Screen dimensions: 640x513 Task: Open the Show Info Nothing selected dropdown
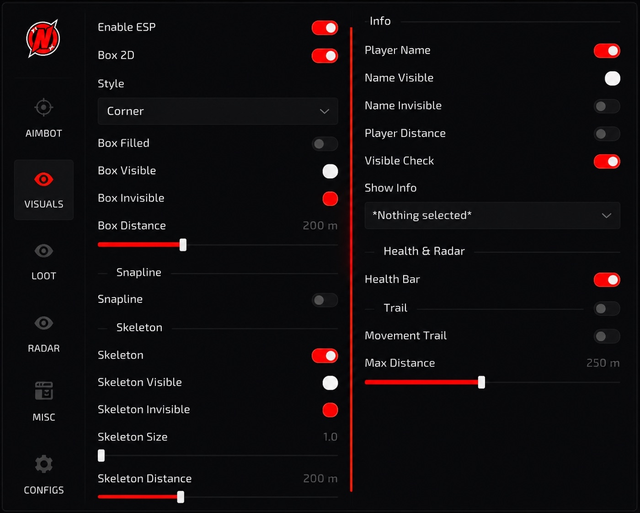point(492,215)
